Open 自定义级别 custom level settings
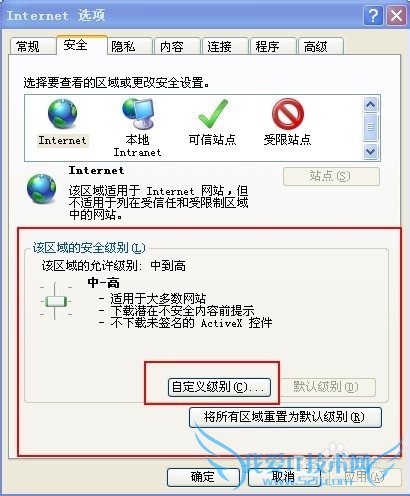Viewport: 410px width, 496px height. point(219,387)
